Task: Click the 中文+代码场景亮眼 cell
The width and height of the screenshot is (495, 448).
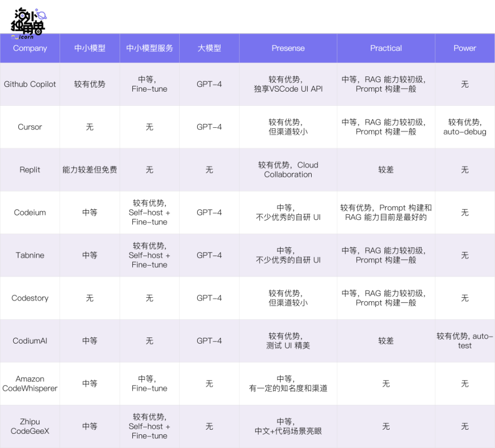Action: tap(288, 427)
